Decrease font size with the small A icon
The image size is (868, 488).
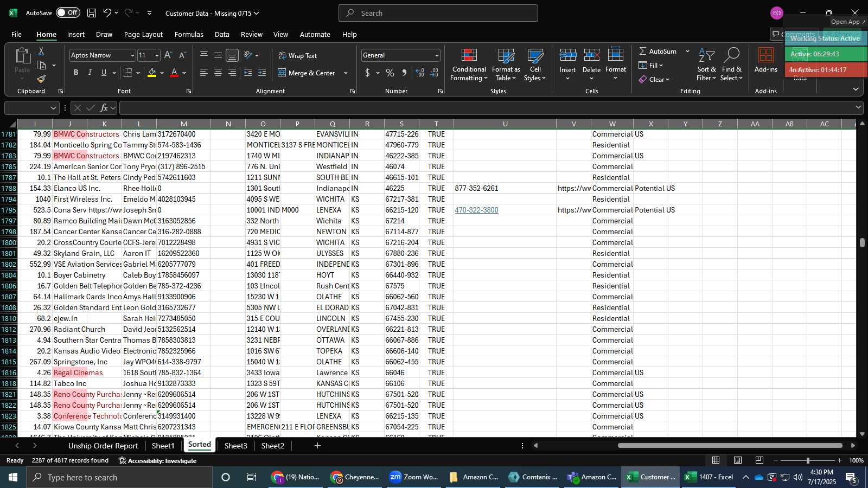(x=182, y=55)
